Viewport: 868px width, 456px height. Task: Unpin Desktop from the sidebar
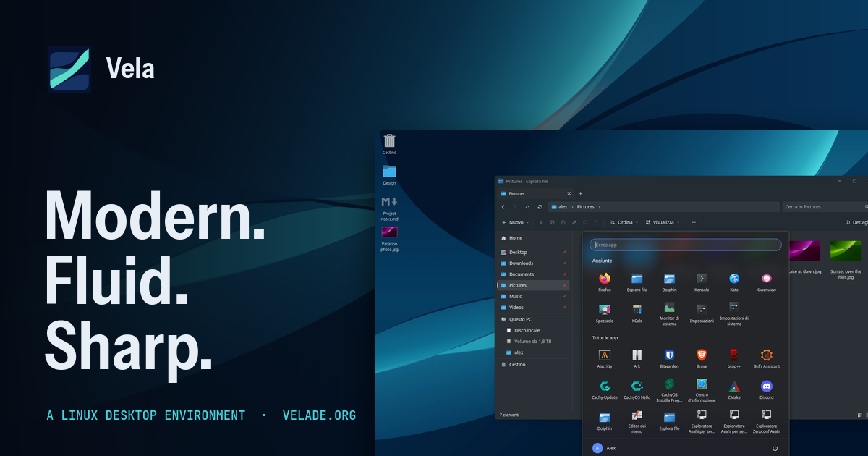pyautogui.click(x=565, y=253)
